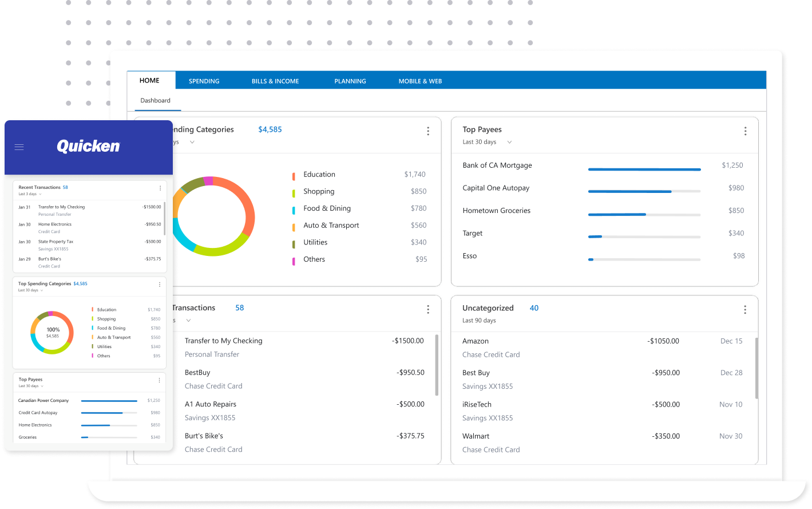The height and width of the screenshot is (509, 812).
Task: Click the Dec 15 date in Uncategorized list
Action: [x=731, y=341]
